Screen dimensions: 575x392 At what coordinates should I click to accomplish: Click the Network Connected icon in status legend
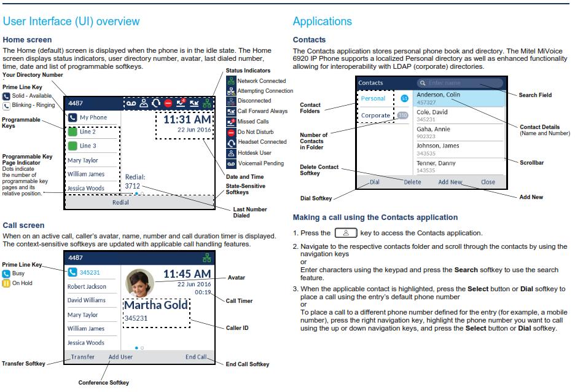tap(230, 80)
